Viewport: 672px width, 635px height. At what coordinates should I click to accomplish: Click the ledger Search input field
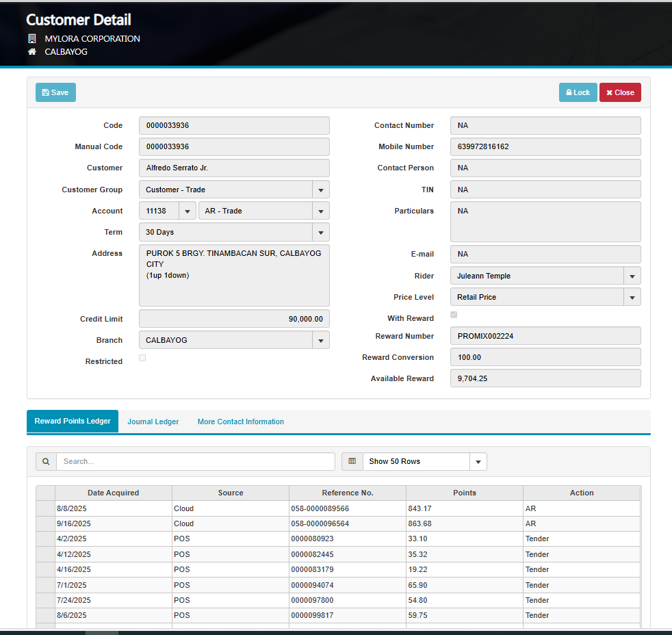pyautogui.click(x=195, y=461)
